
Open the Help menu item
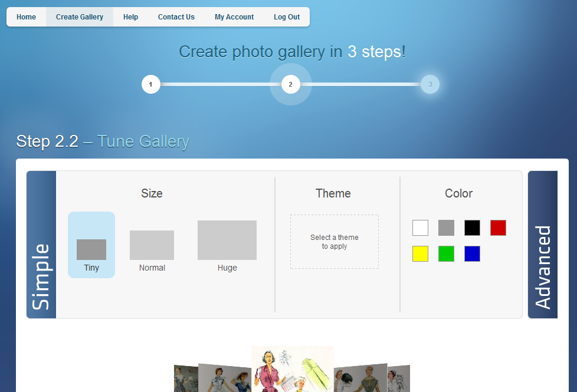pyautogui.click(x=130, y=17)
